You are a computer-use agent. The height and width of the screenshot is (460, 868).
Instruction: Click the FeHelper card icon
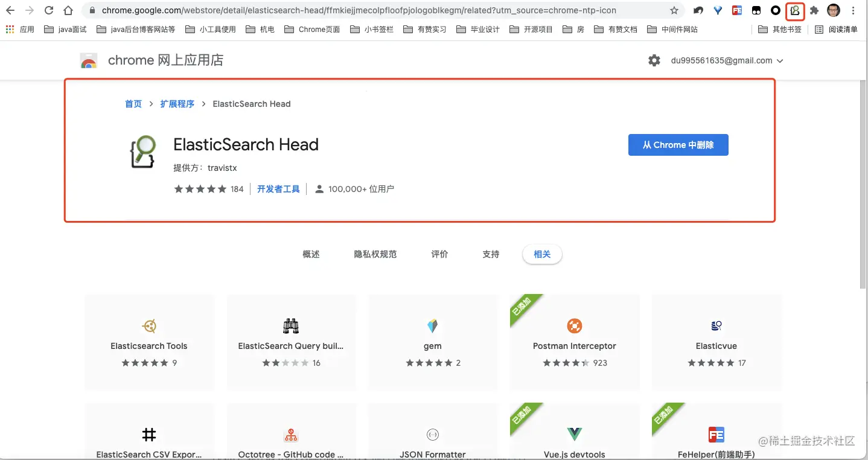pos(716,435)
